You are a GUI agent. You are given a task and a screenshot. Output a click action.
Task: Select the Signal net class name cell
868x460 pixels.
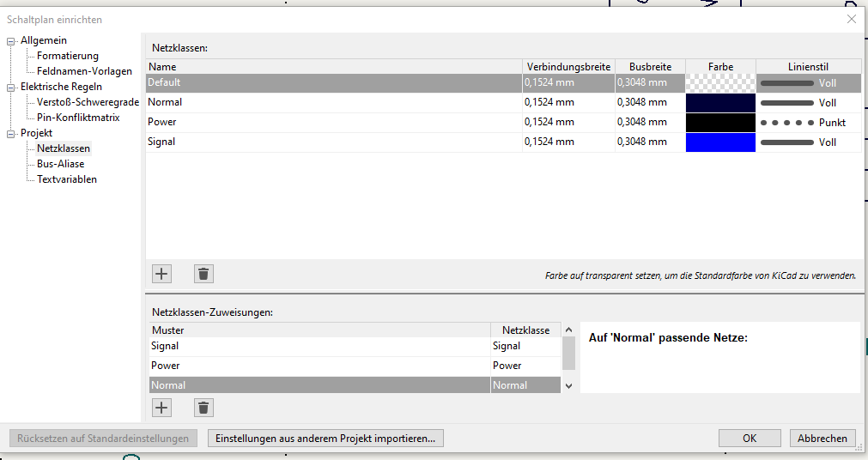(334, 142)
